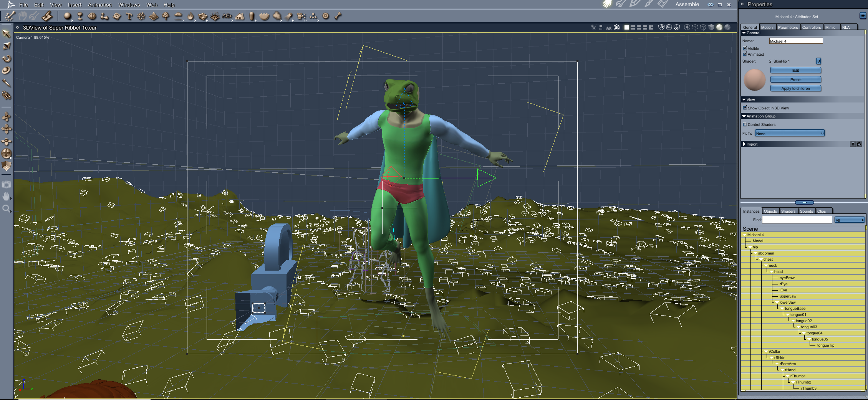This screenshot has height=400, width=868.
Task: Click the zoom magnifier tool
Action: (x=6, y=209)
